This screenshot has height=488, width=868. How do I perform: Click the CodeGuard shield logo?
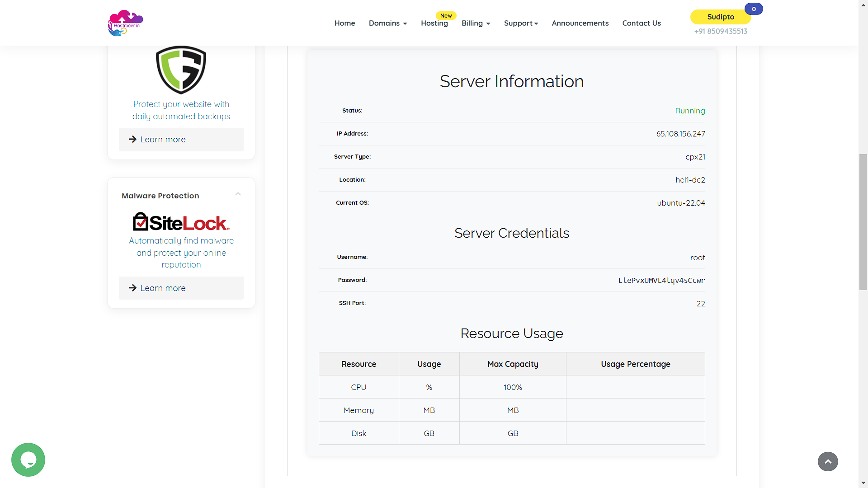[181, 70]
